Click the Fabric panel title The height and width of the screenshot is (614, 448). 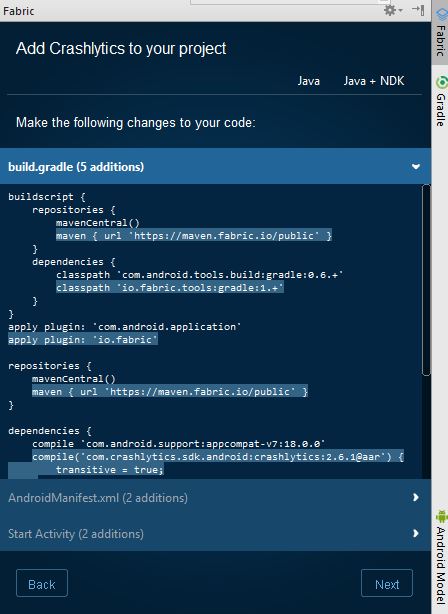[x=18, y=11]
